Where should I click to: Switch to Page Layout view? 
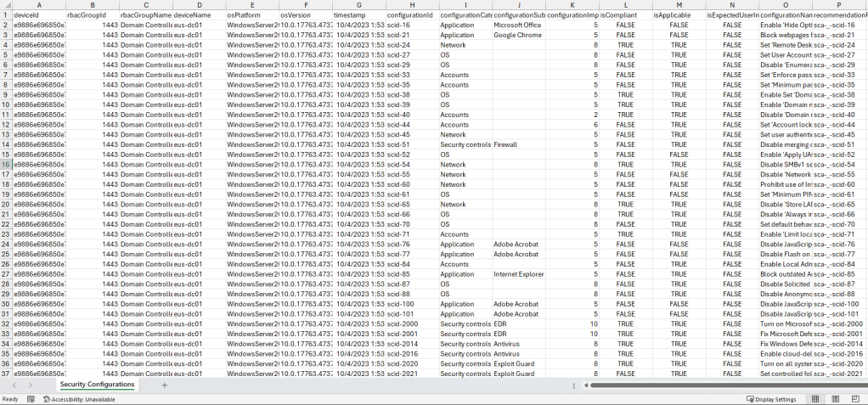[835, 399]
